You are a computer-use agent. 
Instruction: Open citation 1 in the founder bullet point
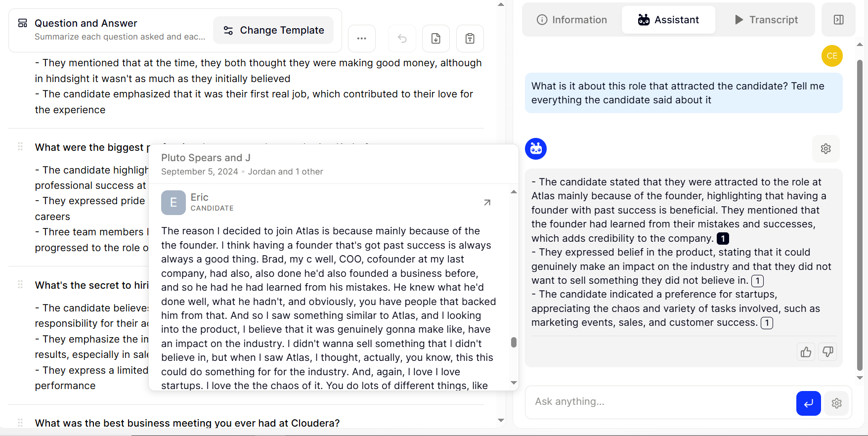[723, 238]
